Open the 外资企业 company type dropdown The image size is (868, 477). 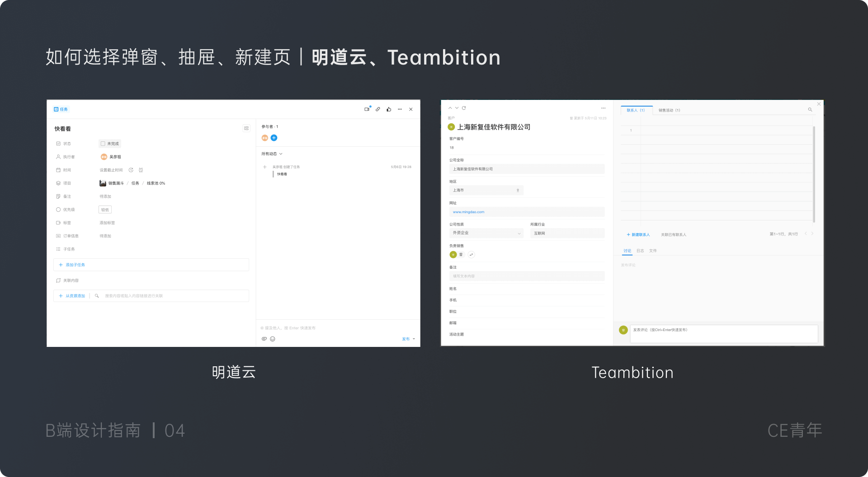[486, 233]
